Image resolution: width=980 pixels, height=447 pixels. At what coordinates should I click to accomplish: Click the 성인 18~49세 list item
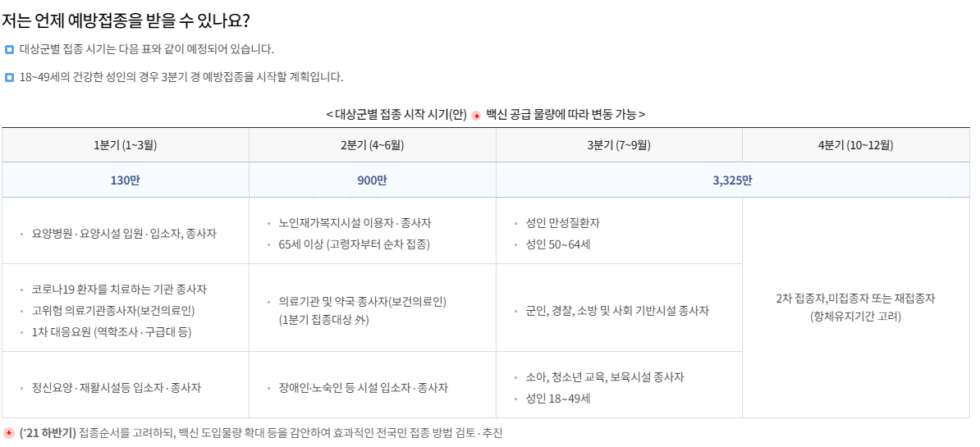[559, 399]
